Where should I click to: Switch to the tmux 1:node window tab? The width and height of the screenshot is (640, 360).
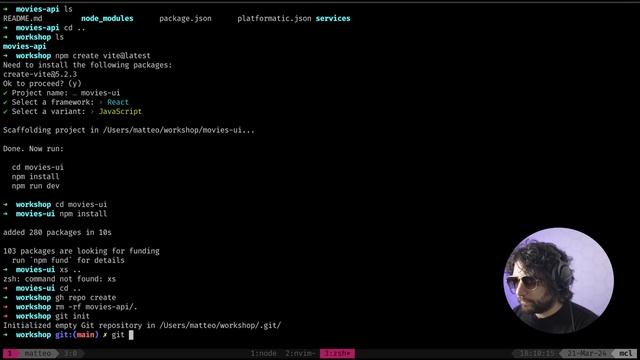pyautogui.click(x=264, y=353)
